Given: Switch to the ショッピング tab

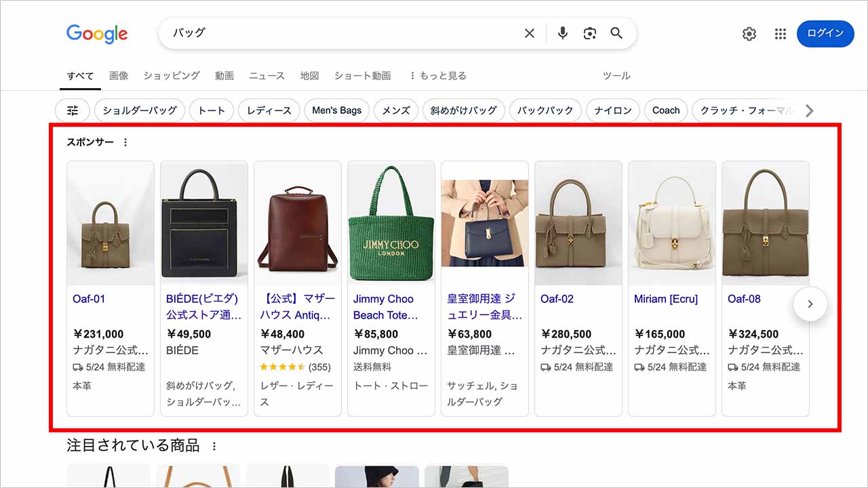Looking at the screenshot, I should coord(172,76).
